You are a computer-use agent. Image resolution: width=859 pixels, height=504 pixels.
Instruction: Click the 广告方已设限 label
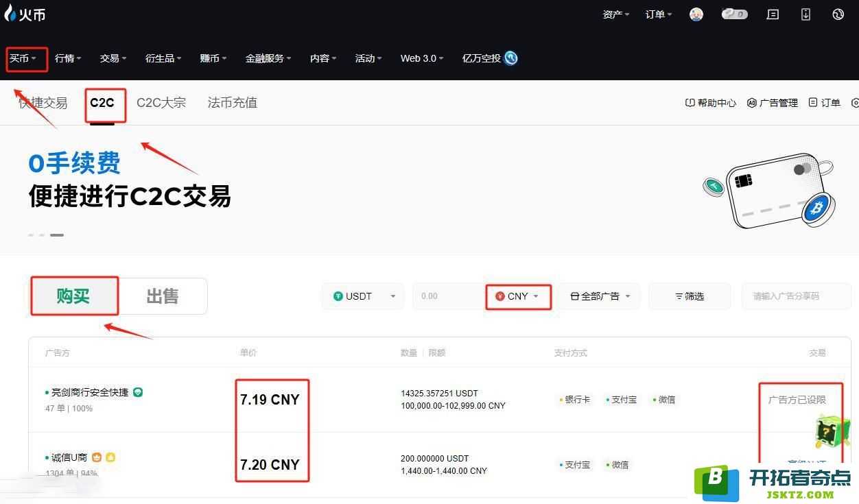pos(797,399)
